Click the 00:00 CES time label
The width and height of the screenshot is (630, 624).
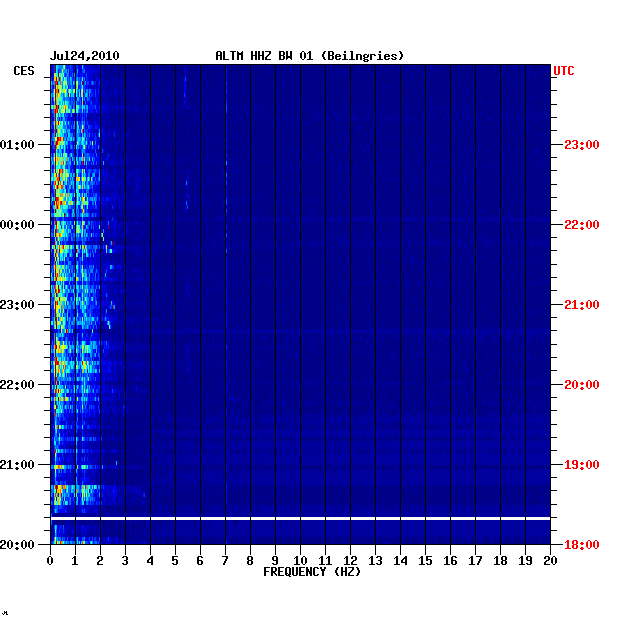pyautogui.click(x=17, y=225)
